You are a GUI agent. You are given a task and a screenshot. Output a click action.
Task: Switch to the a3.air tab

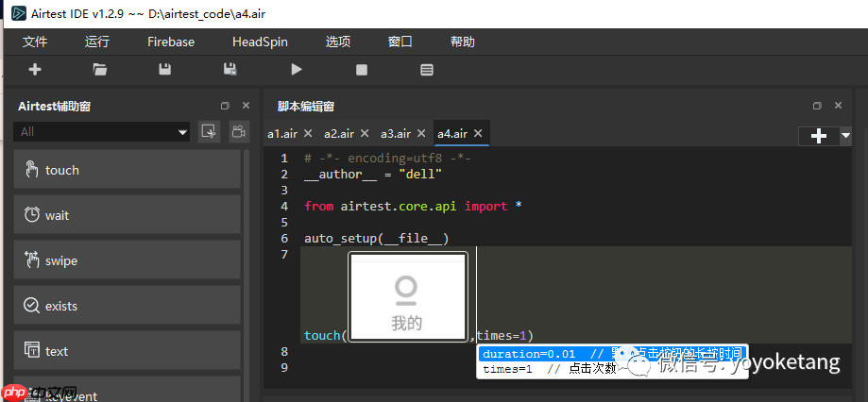click(396, 134)
